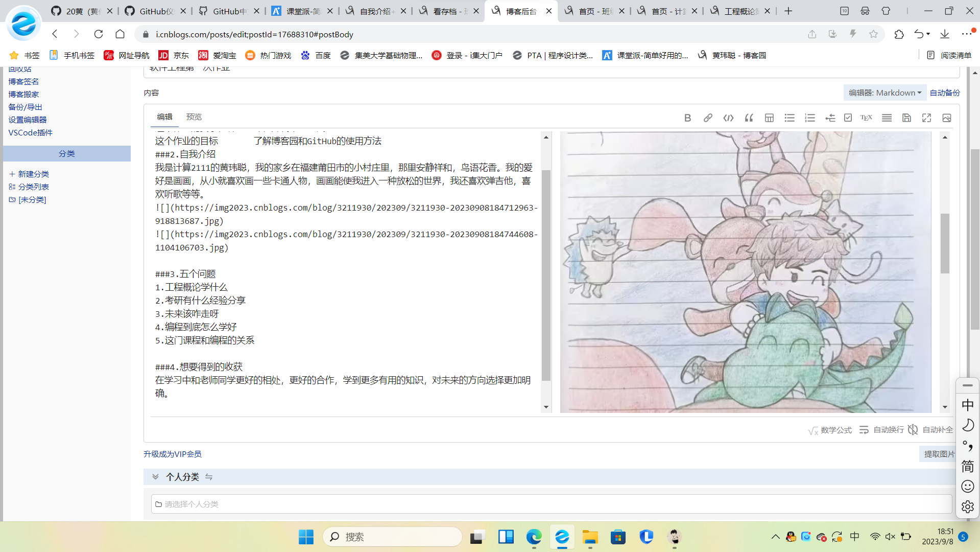Toggle the input method 中 language mode

pos(967,405)
